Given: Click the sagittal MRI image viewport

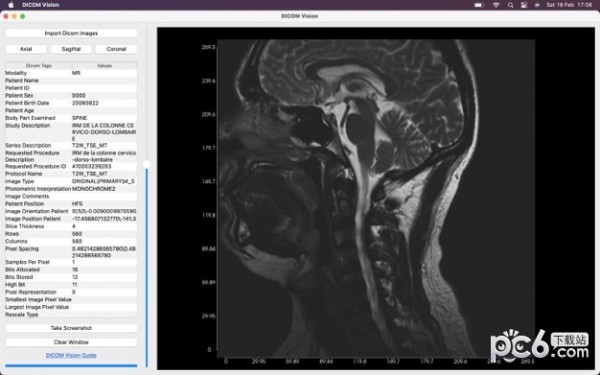Looking at the screenshot, I should (376, 198).
